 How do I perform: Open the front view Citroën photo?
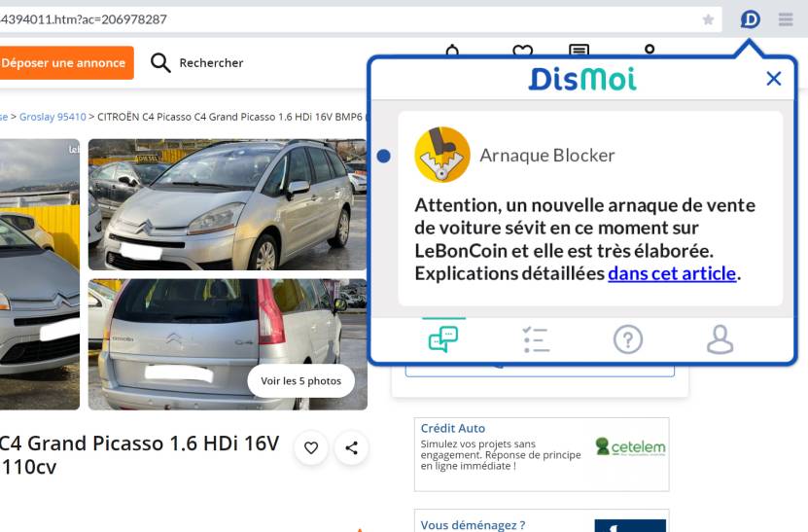(228, 204)
